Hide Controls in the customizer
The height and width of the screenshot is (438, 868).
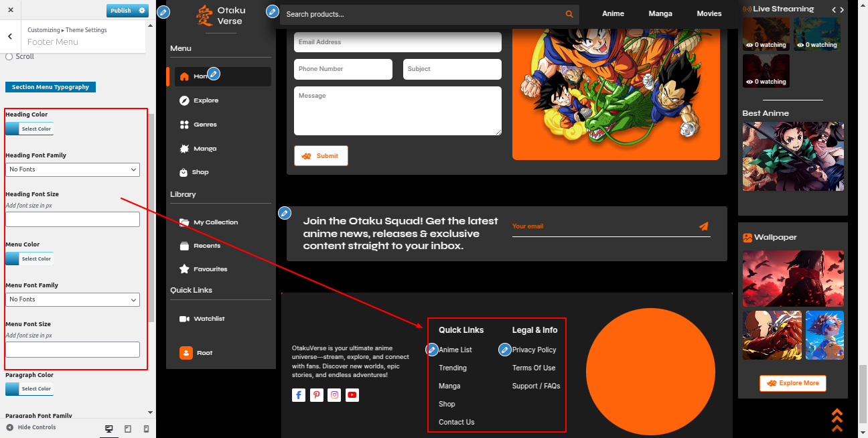31,427
